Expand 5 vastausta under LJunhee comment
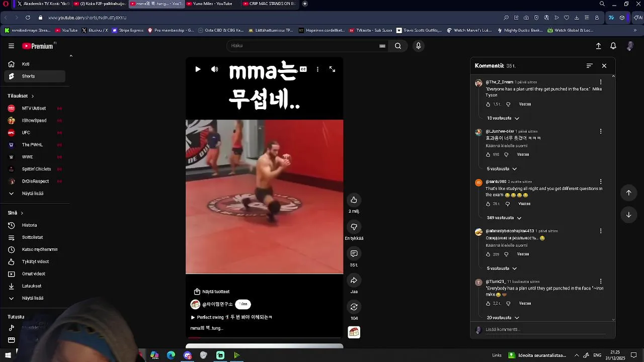Screen dimensions: 644x362 (502, 169)
